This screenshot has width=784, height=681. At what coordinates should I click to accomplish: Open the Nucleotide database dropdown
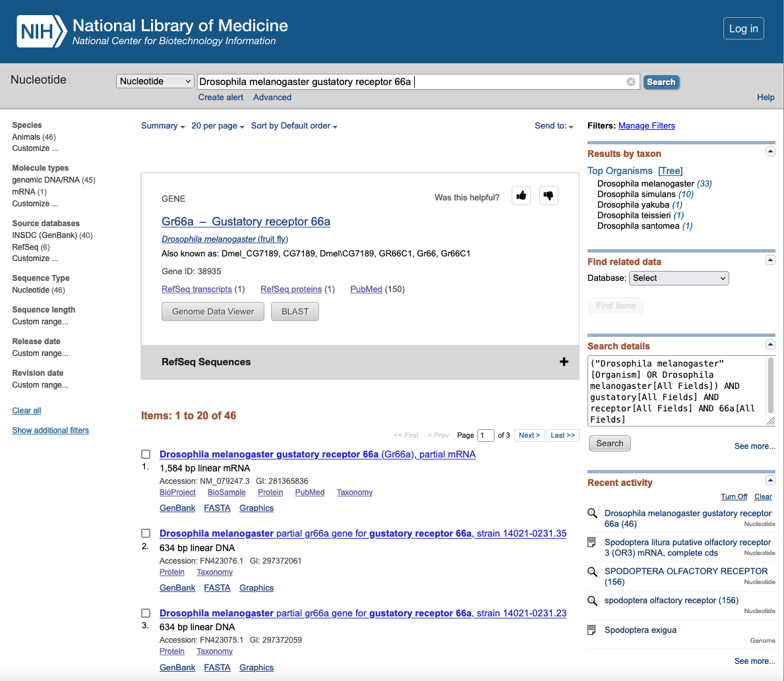[155, 81]
